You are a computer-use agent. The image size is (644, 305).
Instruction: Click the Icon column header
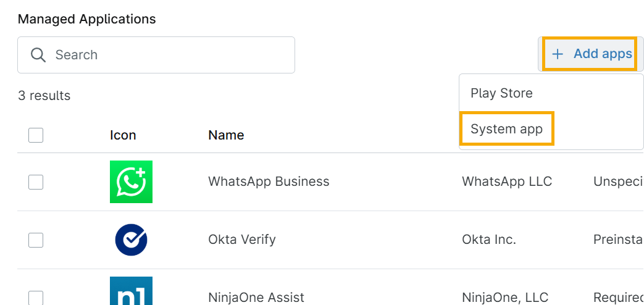coord(123,135)
